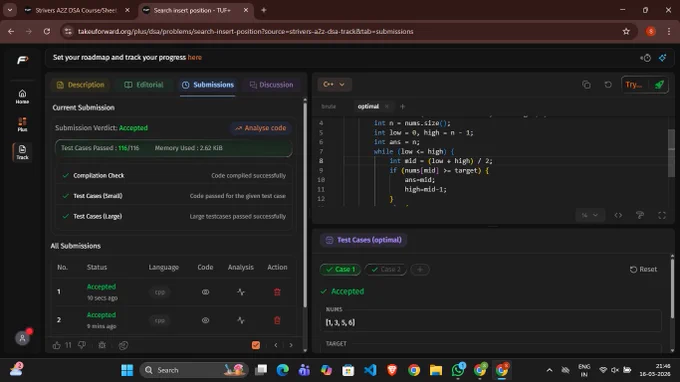Click the test cases panel scrollbar

[673, 288]
